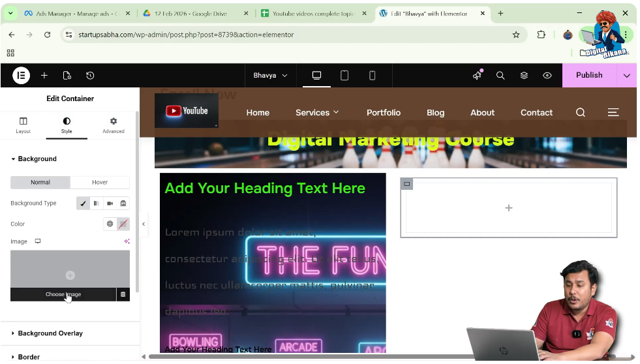The image size is (640, 364).
Task: Open the Publish options dropdown arrow
Action: pos(627,76)
